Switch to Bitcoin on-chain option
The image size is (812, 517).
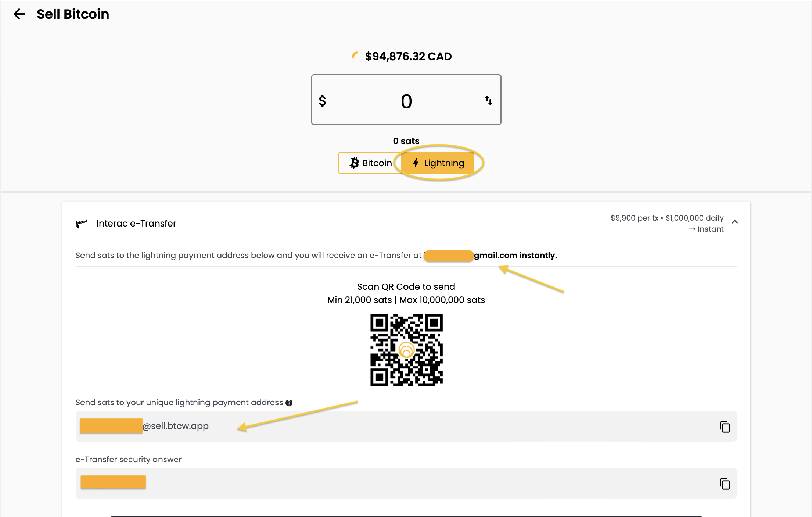[x=370, y=163]
